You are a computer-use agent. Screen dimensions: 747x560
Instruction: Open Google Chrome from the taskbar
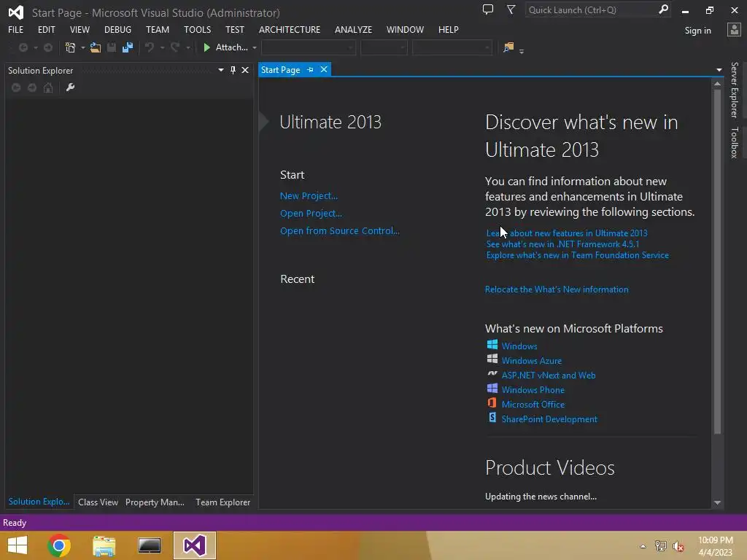tap(59, 545)
